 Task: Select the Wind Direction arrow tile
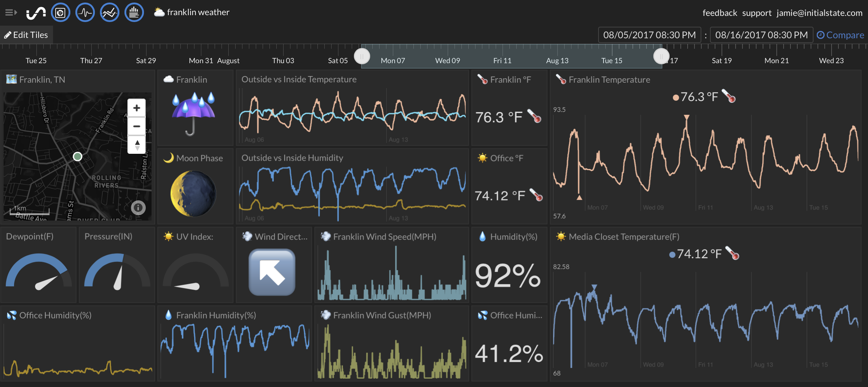pyautogui.click(x=272, y=272)
